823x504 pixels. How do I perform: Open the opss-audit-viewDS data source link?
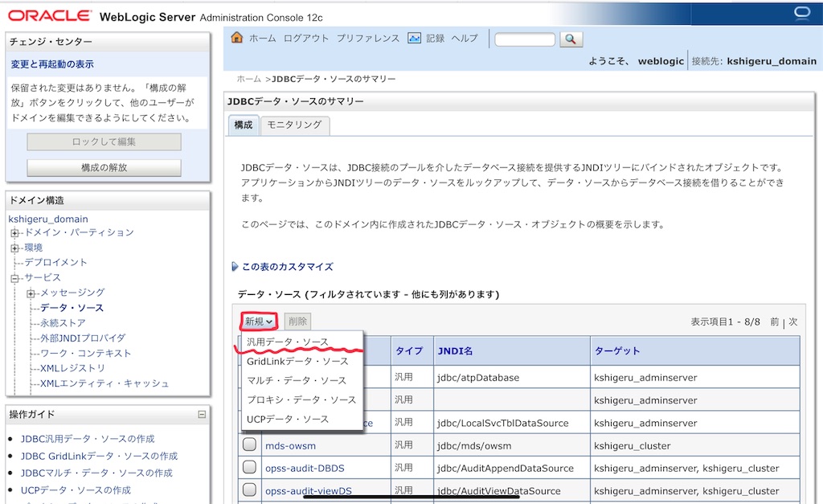point(308,491)
